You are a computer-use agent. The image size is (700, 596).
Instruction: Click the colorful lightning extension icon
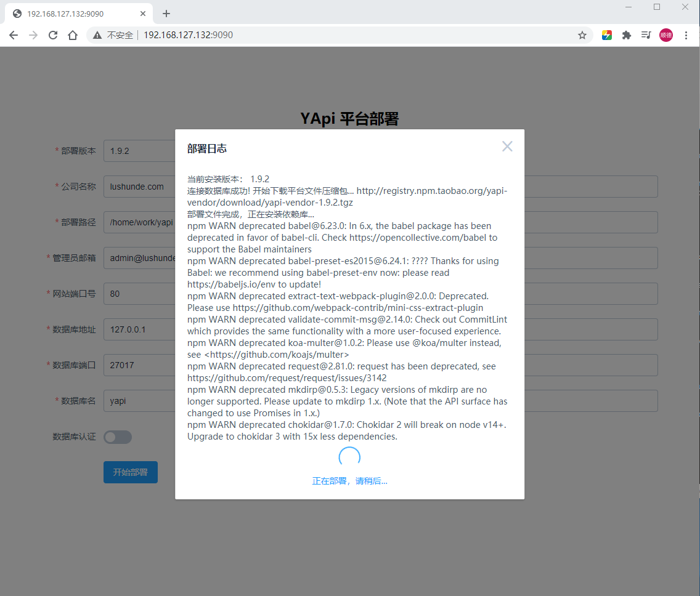pyautogui.click(x=607, y=35)
